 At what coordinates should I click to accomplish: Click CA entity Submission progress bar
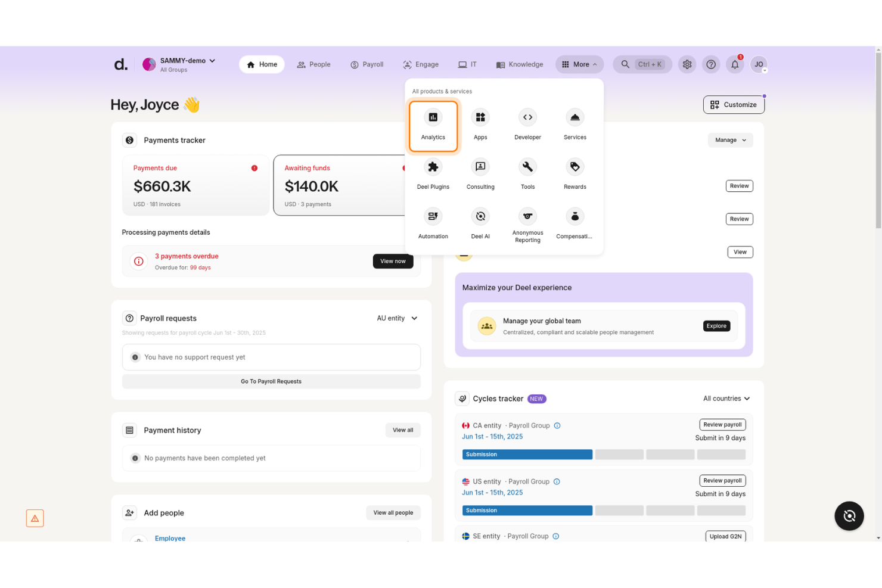pos(527,455)
